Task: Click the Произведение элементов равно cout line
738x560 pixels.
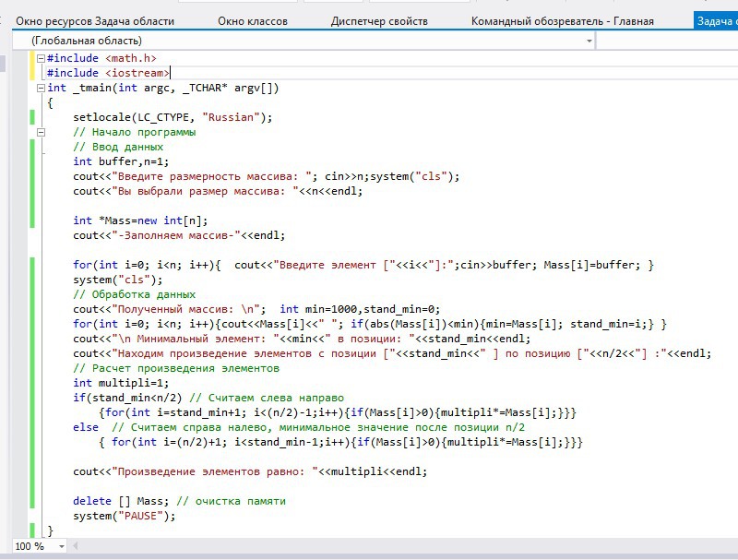Action: (250, 471)
